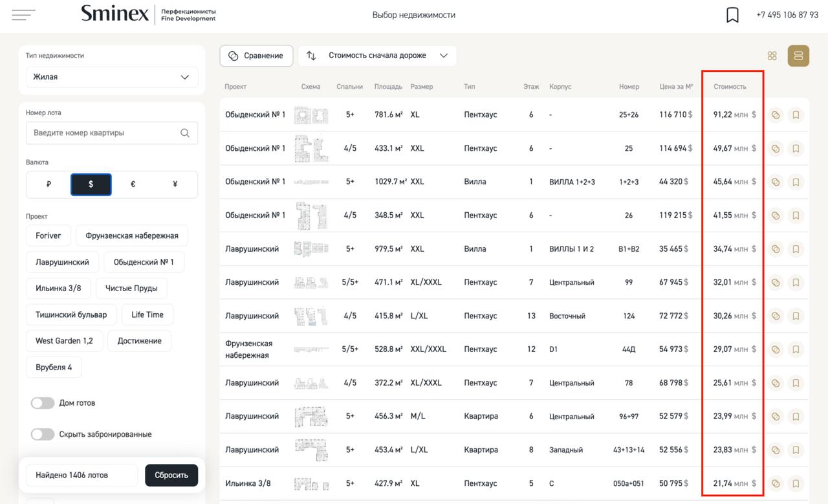Filter by West Garden 1,2 project
Viewport: 828px width, 504px height.
coord(64,341)
